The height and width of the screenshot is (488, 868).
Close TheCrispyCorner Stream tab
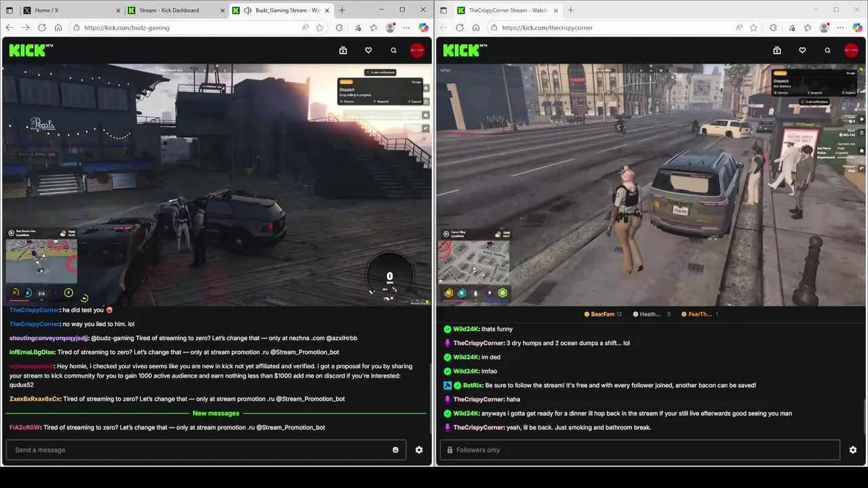(x=554, y=10)
